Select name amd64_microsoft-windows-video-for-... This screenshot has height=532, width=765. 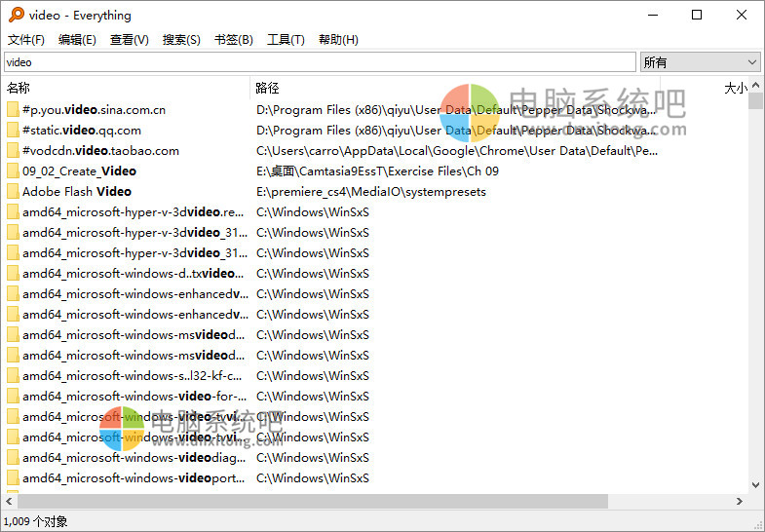[134, 397]
